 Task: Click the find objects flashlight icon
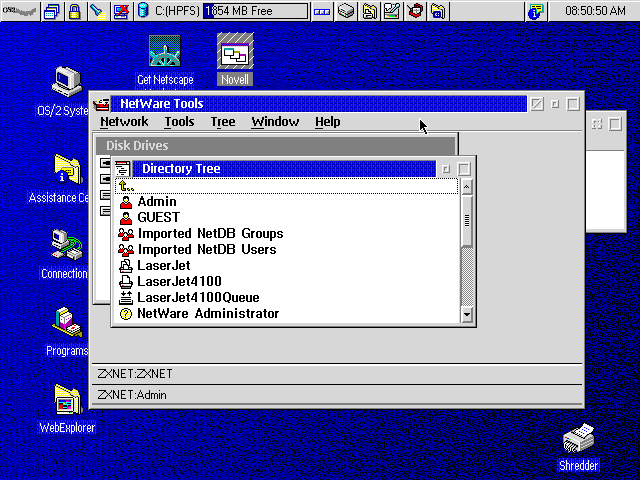(98, 11)
